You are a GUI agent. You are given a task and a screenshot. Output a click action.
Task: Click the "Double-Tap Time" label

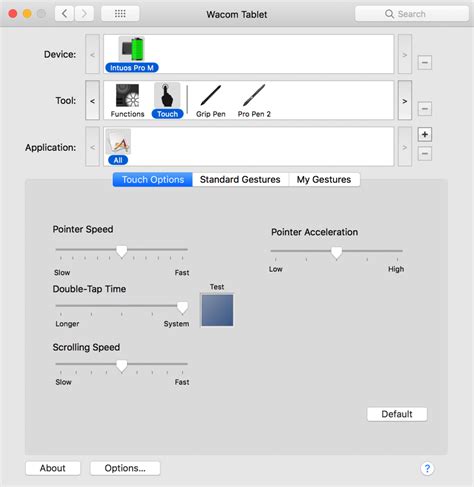89,289
